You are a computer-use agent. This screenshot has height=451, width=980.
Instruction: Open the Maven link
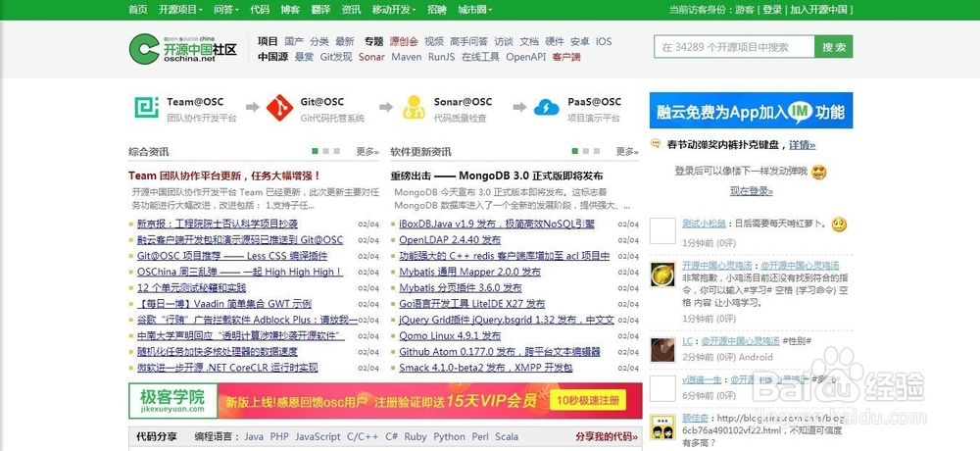tap(407, 57)
